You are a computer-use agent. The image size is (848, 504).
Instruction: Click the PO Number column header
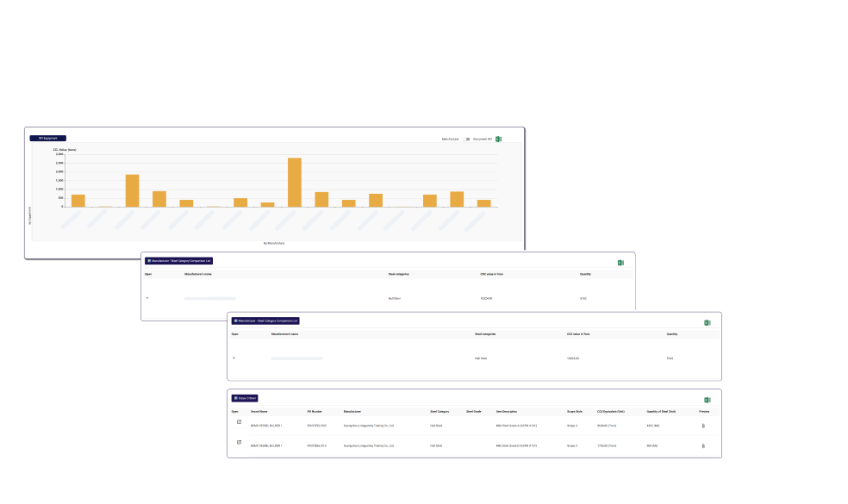click(315, 412)
